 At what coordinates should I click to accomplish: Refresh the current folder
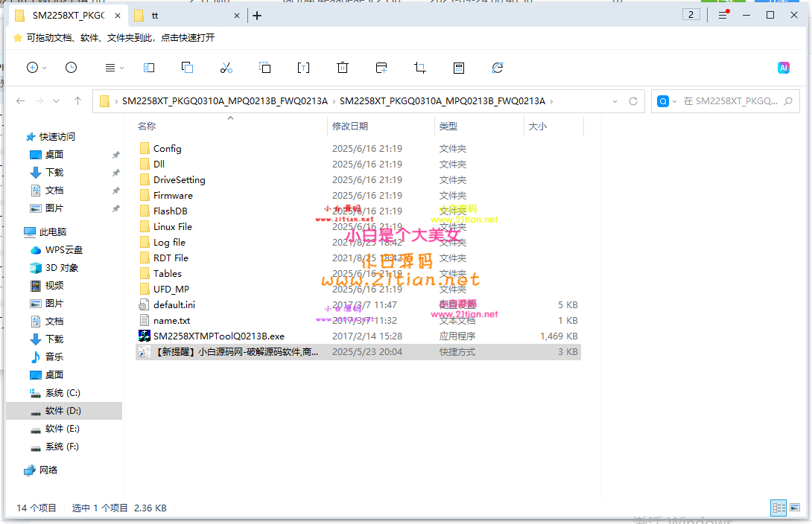tap(632, 101)
